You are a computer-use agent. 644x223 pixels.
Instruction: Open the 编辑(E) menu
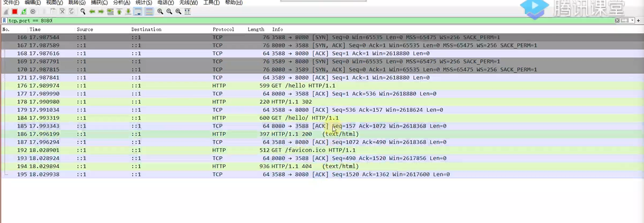click(33, 3)
